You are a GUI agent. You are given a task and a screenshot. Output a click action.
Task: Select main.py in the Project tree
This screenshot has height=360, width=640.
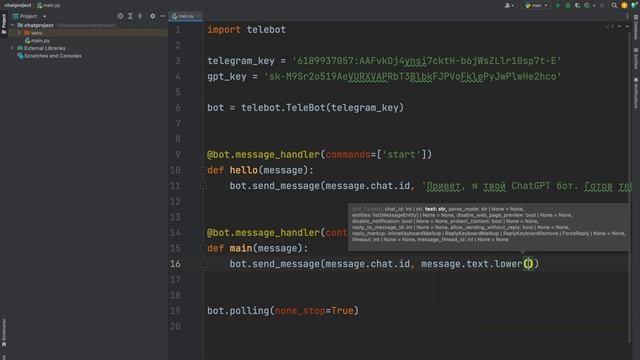pos(37,41)
